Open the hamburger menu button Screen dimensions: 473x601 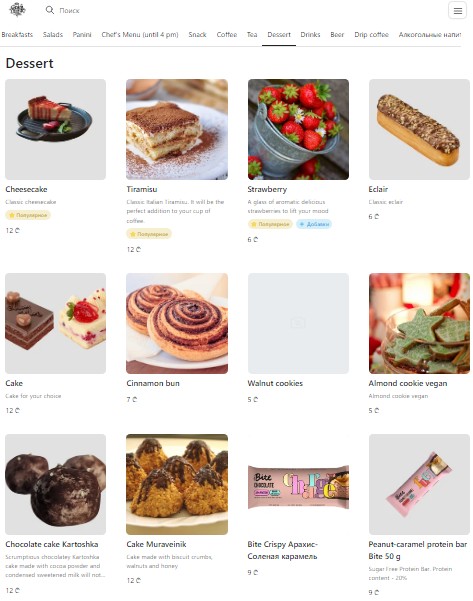click(457, 10)
